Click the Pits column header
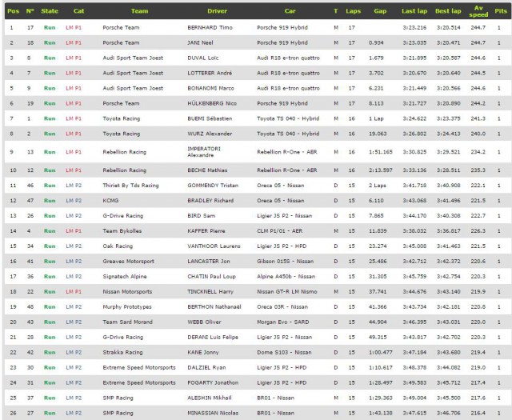 (x=501, y=10)
